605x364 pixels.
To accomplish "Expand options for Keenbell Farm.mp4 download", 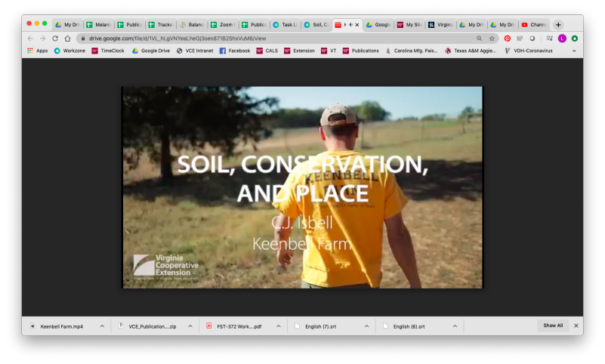I will (x=102, y=326).
